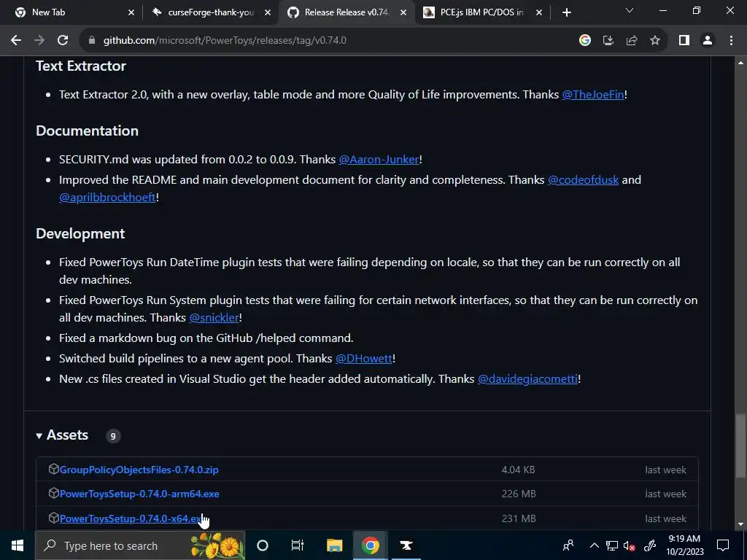Close the New Tab tab
Screen dimensions: 747x560
(131, 12)
